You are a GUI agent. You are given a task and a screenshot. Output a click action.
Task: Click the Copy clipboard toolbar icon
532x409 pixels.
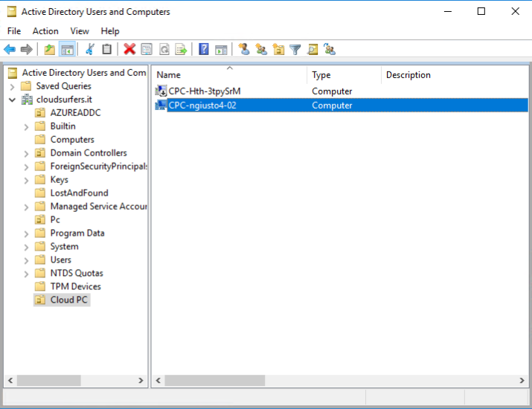pos(107,50)
